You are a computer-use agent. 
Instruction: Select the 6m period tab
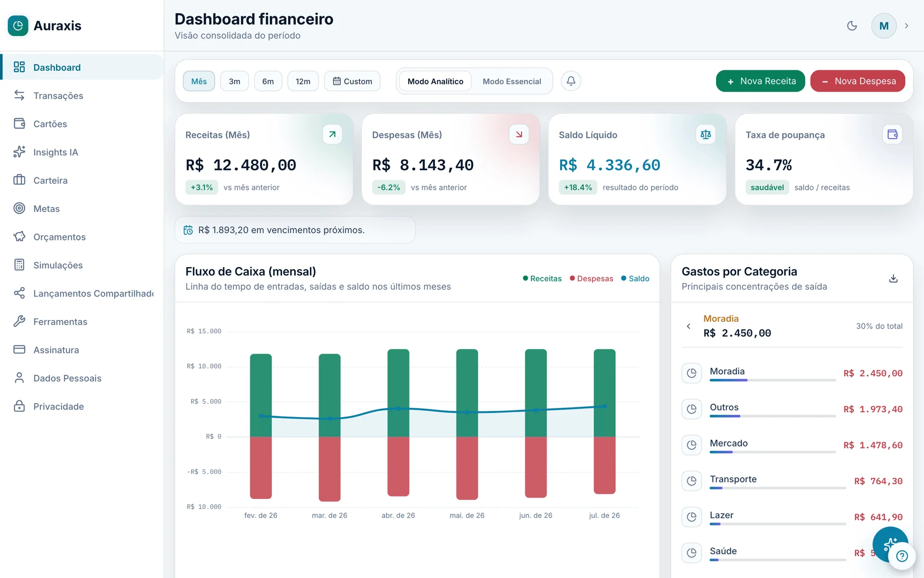268,81
